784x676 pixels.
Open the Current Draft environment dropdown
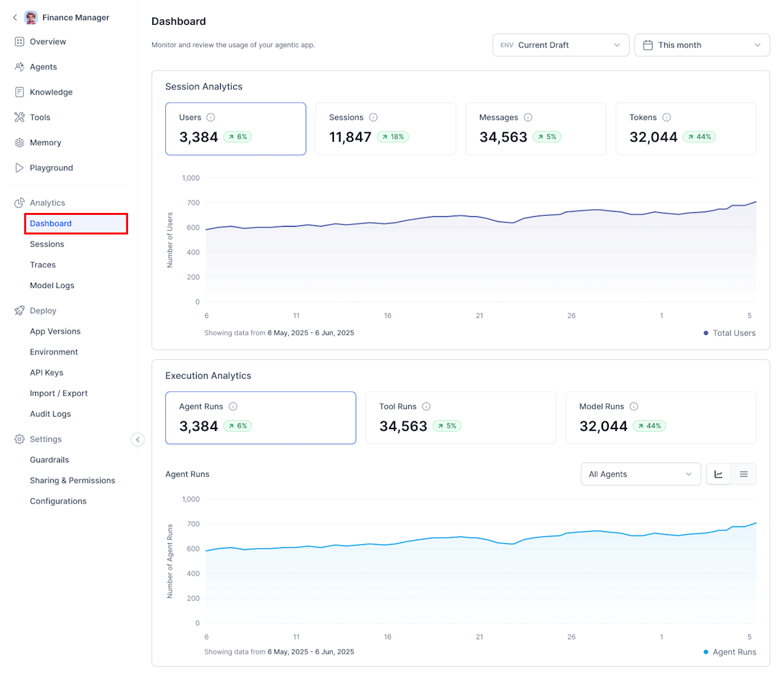coord(561,44)
